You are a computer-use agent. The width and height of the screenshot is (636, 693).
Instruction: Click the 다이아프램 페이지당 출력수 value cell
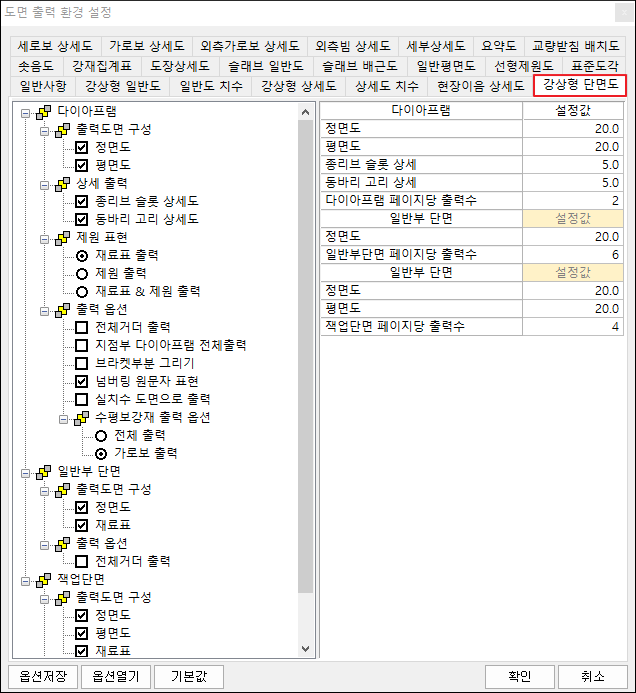(x=573, y=201)
